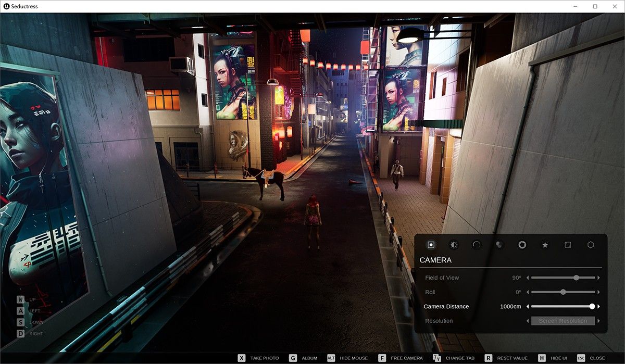Image resolution: width=625 pixels, height=364 pixels.
Task: Open the star effects tab icon
Action: tap(545, 245)
